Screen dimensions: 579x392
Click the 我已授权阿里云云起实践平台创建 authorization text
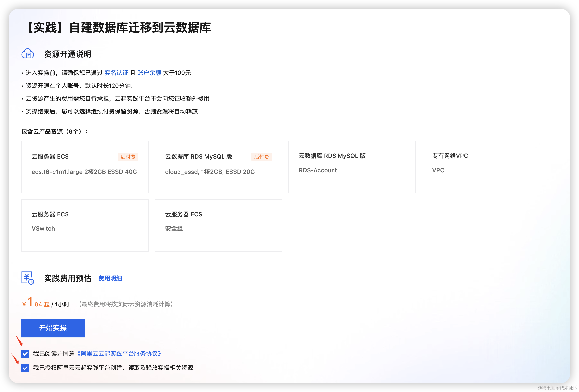(113, 368)
